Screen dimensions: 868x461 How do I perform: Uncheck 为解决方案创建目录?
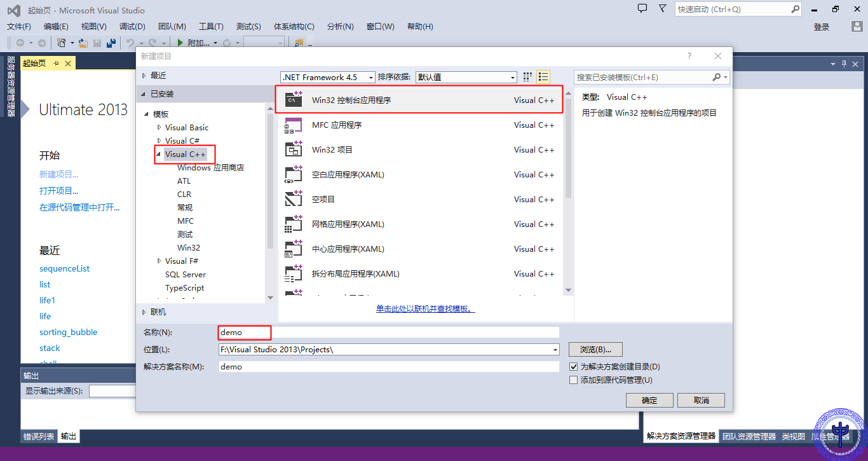pos(574,366)
